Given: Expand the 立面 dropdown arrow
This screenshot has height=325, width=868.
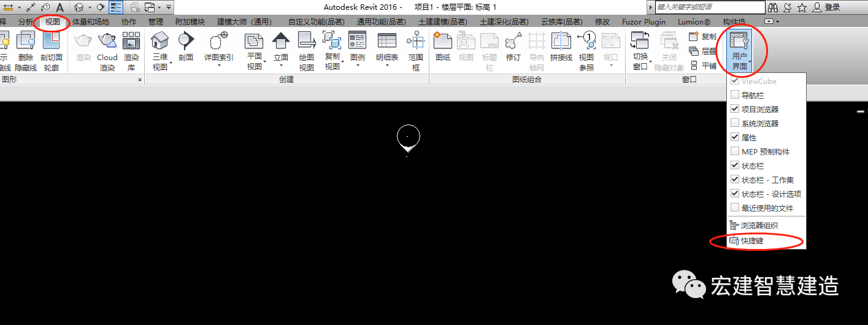Looking at the screenshot, I should click(x=281, y=64).
